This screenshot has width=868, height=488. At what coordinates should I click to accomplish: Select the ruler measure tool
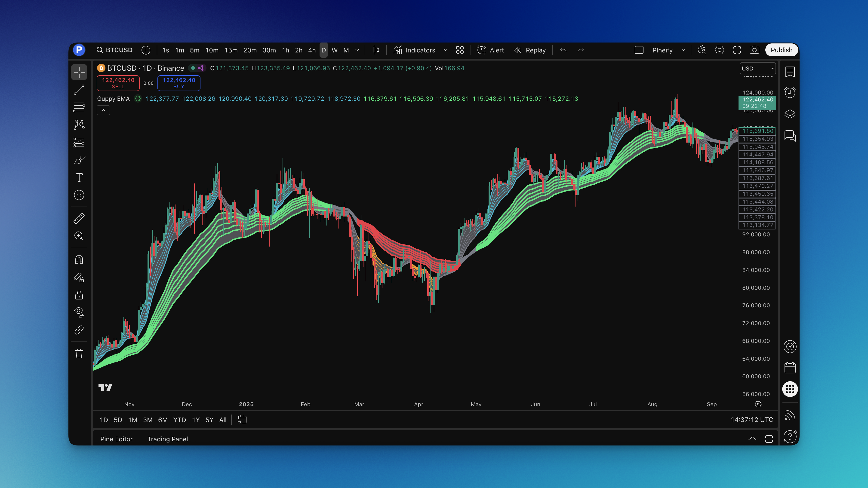79,219
